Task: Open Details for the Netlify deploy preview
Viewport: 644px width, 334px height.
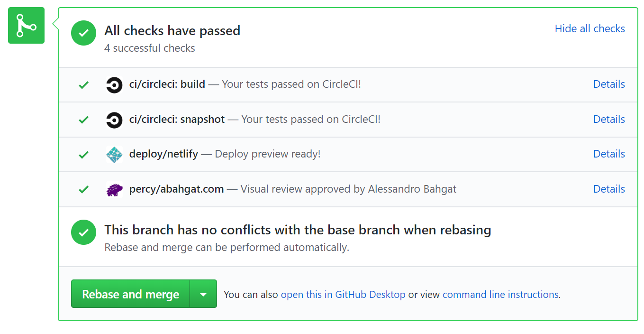Action: [609, 154]
